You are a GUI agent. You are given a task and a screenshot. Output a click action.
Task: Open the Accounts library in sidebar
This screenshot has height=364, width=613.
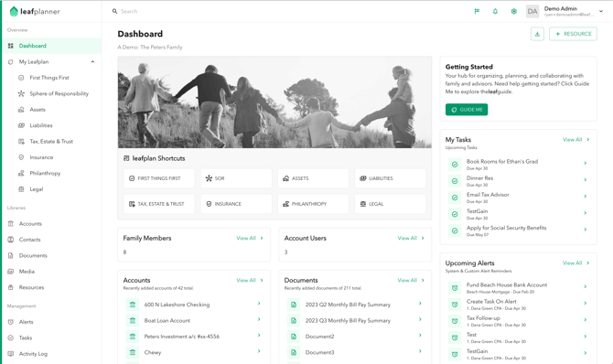[x=30, y=224]
